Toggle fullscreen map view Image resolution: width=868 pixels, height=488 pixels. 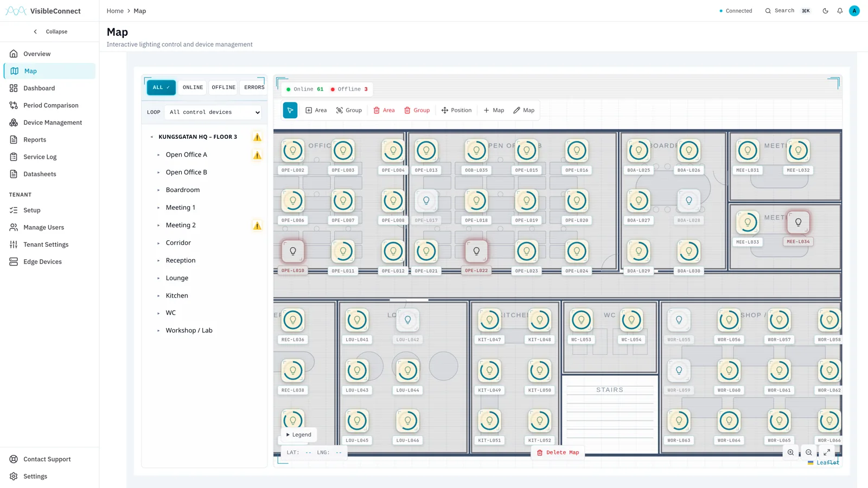(x=827, y=452)
